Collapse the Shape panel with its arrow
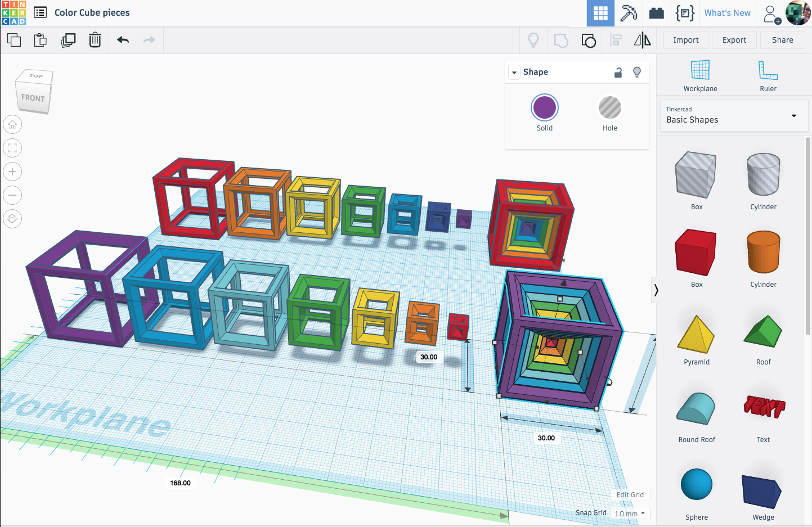Screen dimensions: 812x527 pos(514,73)
